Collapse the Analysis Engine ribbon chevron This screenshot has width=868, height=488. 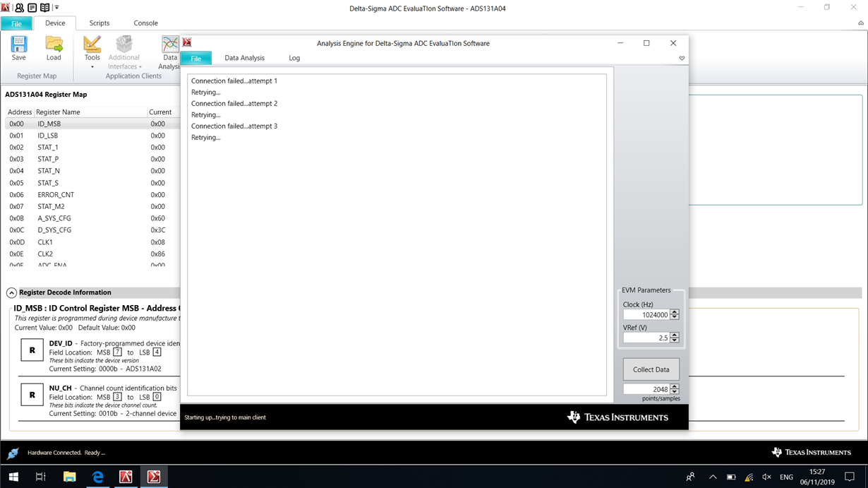click(682, 59)
